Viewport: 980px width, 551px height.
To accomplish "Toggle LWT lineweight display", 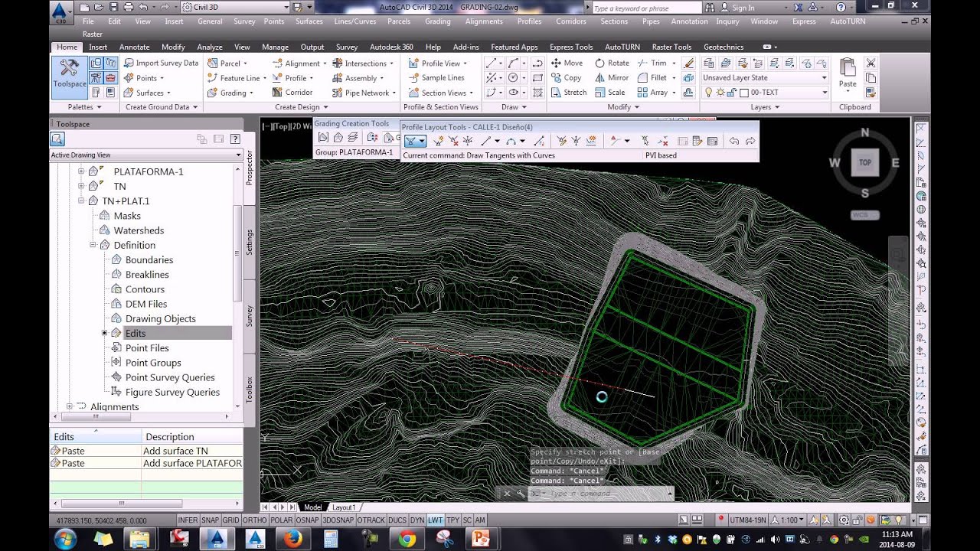I will 435,520.
